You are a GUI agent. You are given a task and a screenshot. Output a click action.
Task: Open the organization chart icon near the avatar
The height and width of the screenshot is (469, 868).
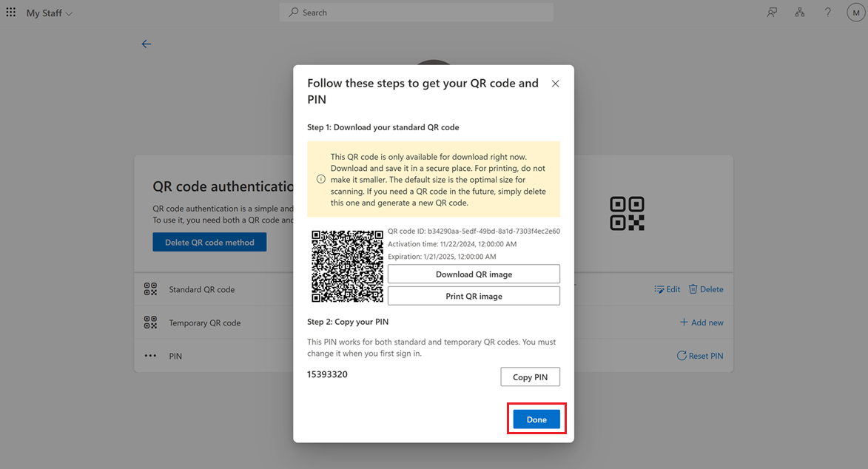coord(800,12)
